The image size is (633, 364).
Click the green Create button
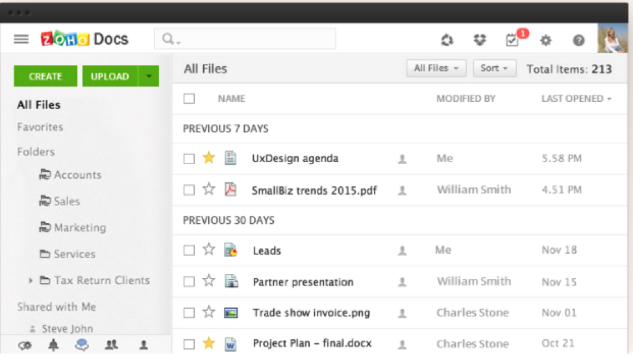45,76
